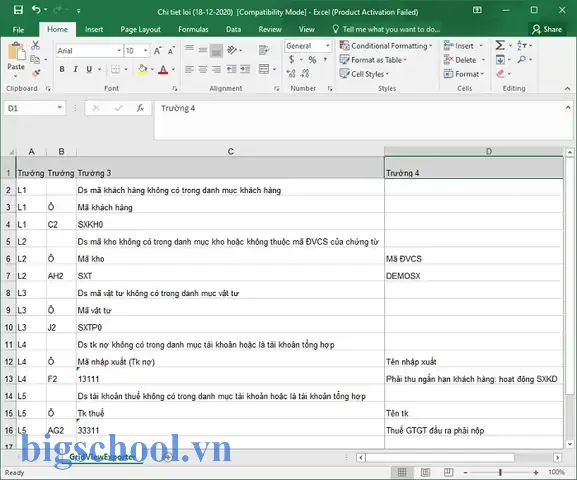Click the Merge & Center icon
577x480 pixels.
tap(264, 69)
